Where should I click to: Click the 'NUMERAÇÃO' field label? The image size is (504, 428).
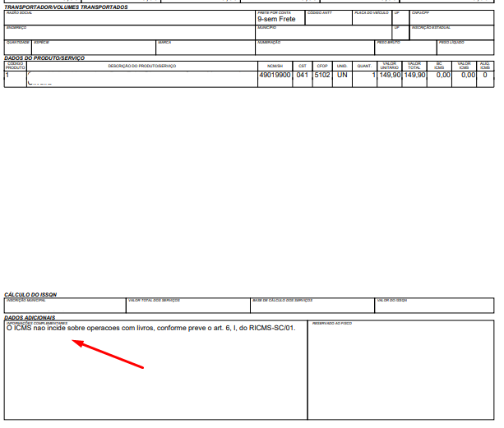point(269,43)
